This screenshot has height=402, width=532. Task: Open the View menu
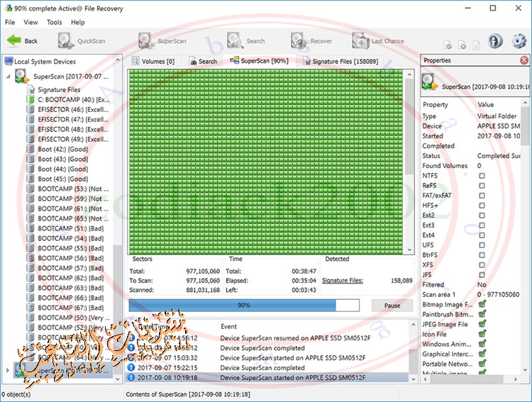click(x=31, y=22)
